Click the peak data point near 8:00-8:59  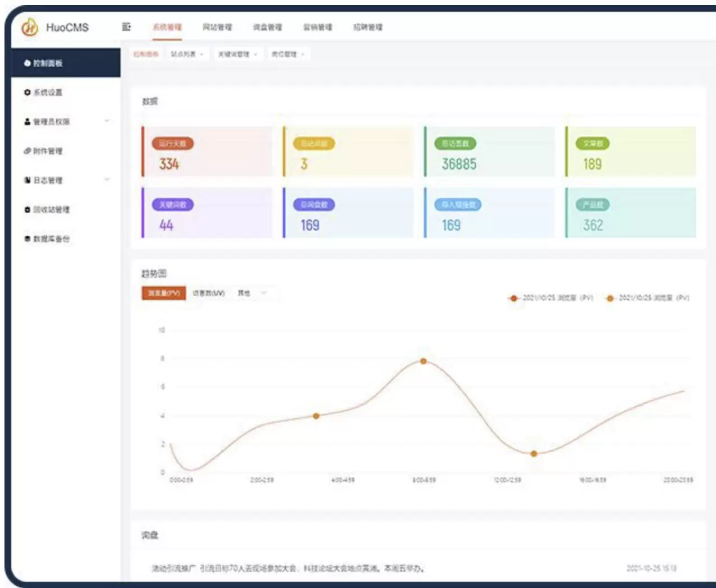(424, 361)
